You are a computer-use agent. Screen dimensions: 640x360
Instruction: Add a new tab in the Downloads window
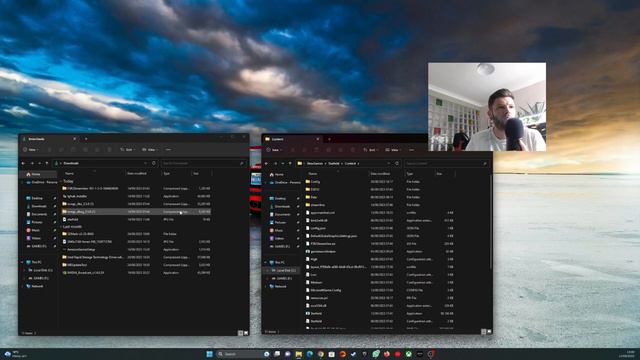tap(86, 139)
